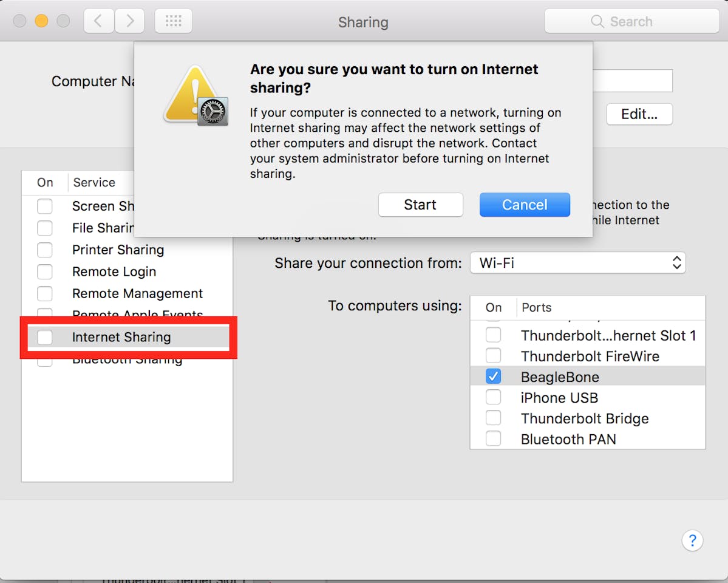728x583 pixels.
Task: Open the Show All preferences grid
Action: [173, 20]
